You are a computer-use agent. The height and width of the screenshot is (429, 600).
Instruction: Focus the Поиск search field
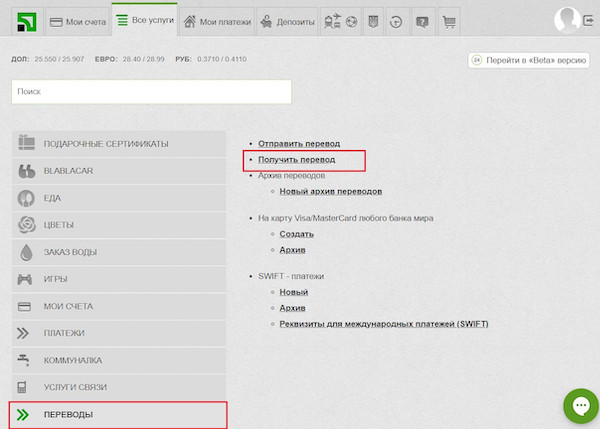(151, 92)
